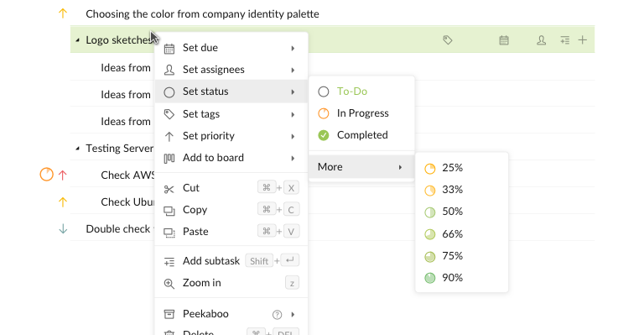Click the add subtask indent icon in row
644x335 pixels.
[x=564, y=39]
